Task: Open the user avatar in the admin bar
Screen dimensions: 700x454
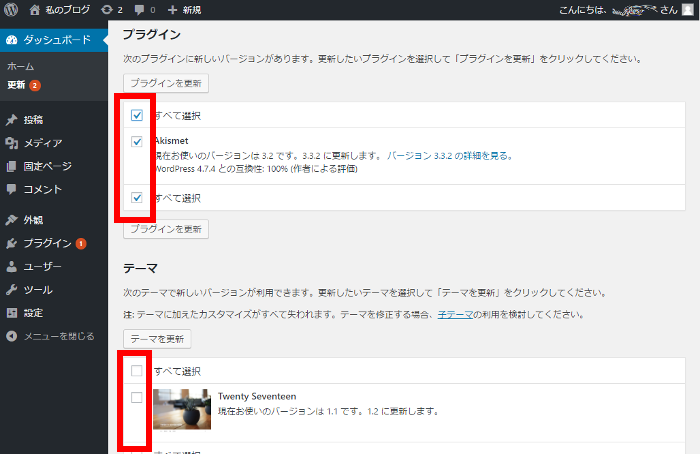Action: (688, 9)
